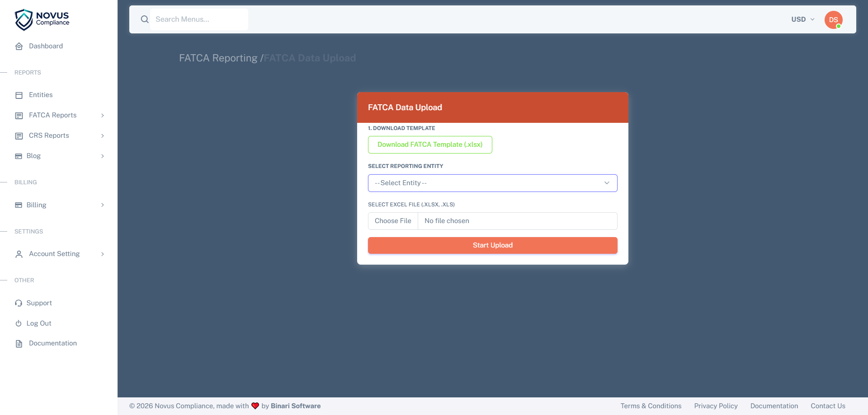The height and width of the screenshot is (415, 868).
Task: Click the Choose File button
Action: click(393, 221)
